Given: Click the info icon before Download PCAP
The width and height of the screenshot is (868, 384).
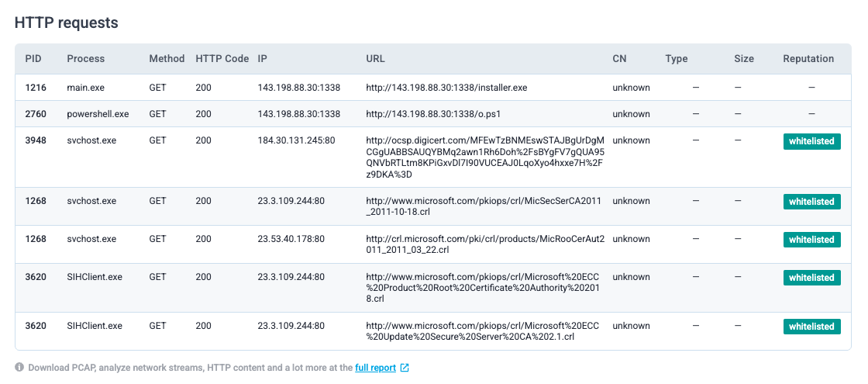Looking at the screenshot, I should pyautogui.click(x=19, y=368).
